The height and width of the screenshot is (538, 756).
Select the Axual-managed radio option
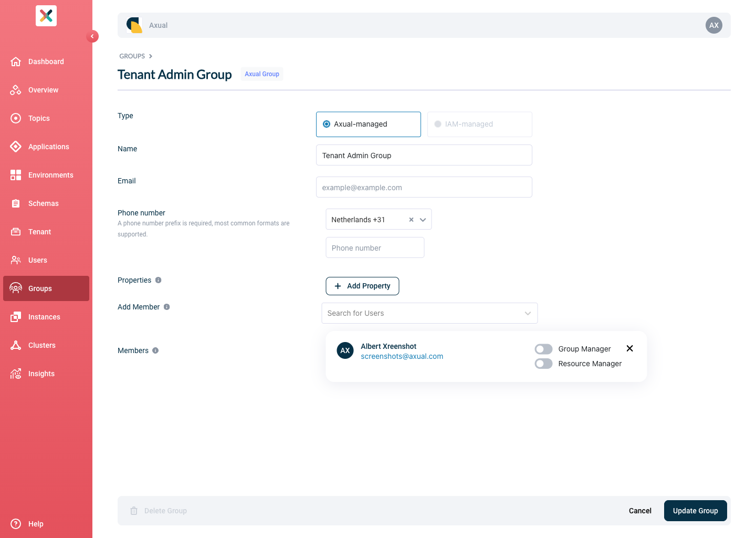point(369,125)
